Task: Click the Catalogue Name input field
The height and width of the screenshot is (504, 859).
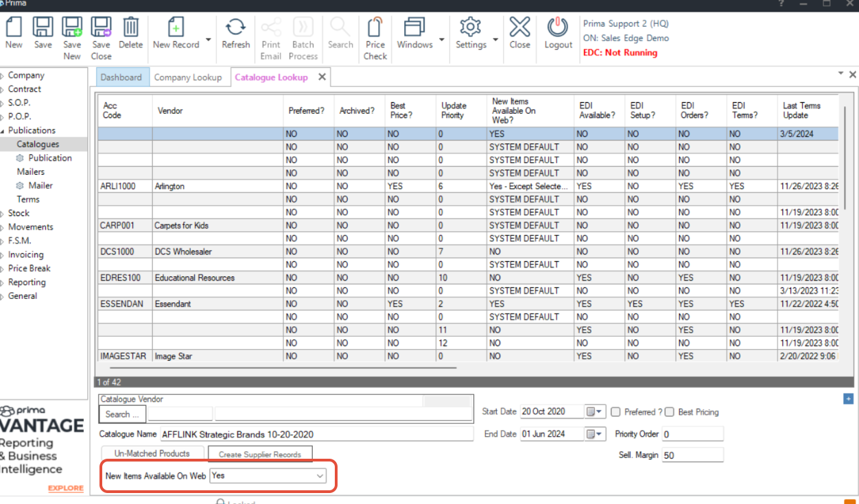Action: click(x=316, y=434)
